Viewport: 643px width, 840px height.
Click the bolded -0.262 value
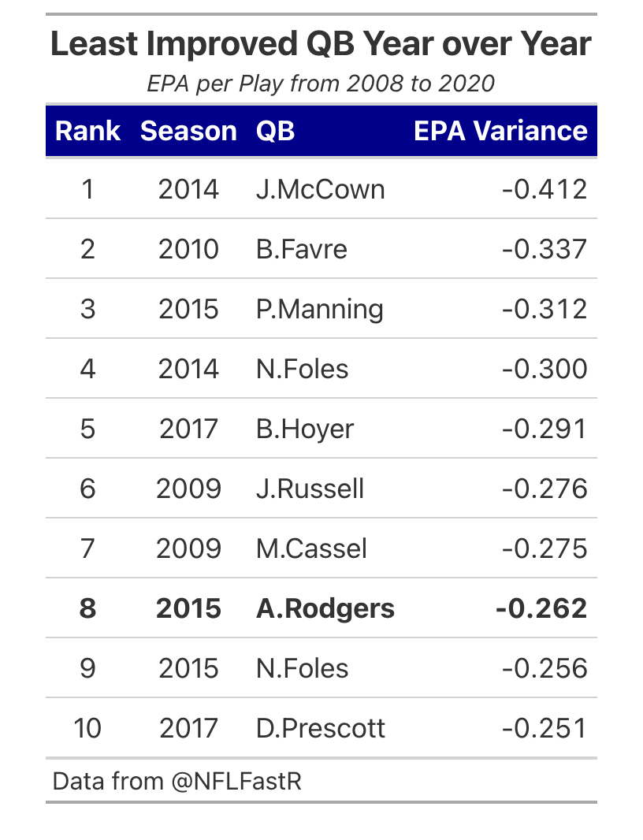pyautogui.click(x=541, y=608)
